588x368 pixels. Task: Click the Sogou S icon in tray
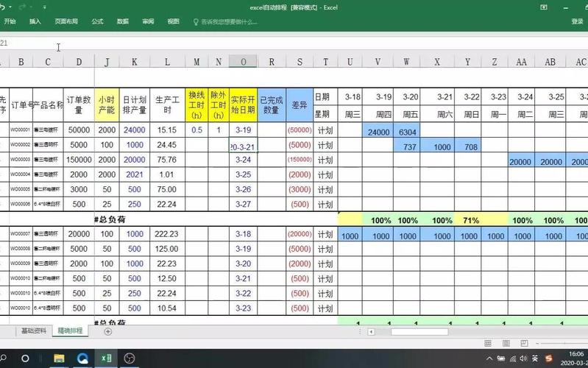coord(548,358)
